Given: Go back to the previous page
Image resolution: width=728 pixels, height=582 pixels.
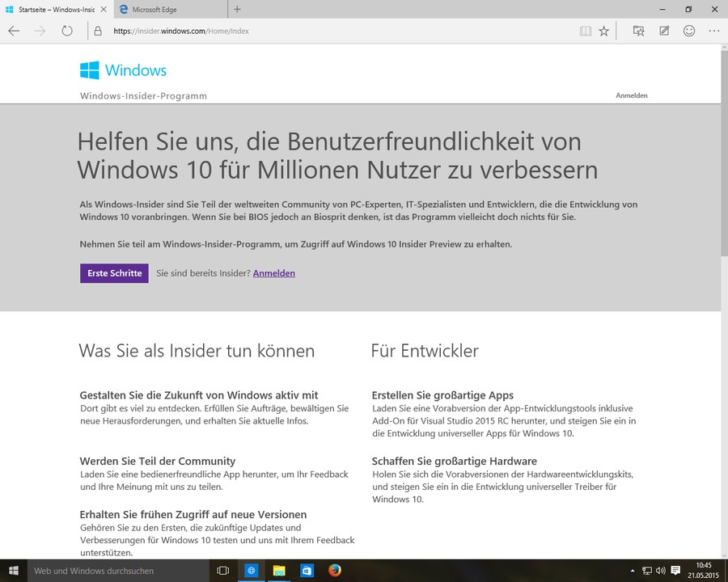Looking at the screenshot, I should [14, 31].
